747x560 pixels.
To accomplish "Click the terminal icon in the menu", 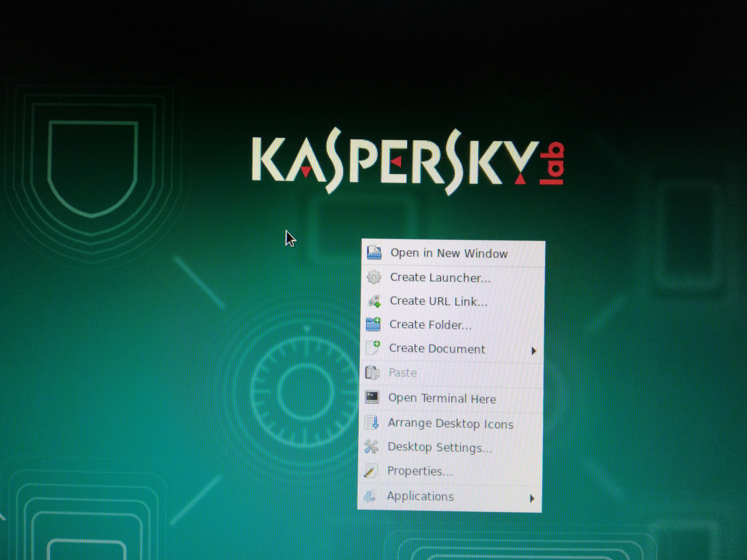I will point(372,397).
